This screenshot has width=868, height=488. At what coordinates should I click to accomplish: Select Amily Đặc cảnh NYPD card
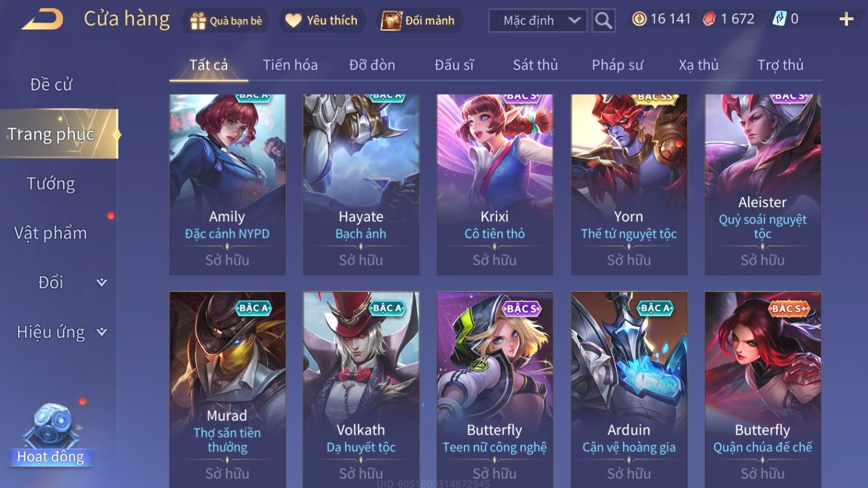coord(227,185)
